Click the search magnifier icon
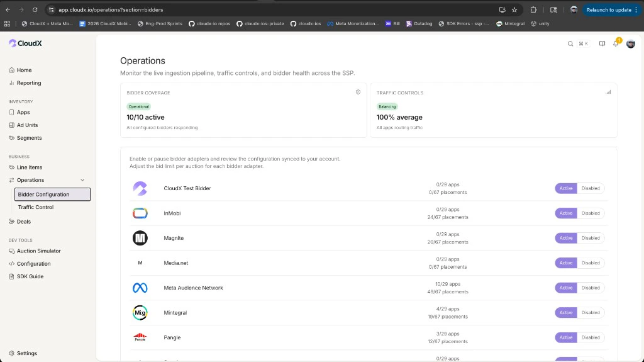This screenshot has height=362, width=644. 570,43
